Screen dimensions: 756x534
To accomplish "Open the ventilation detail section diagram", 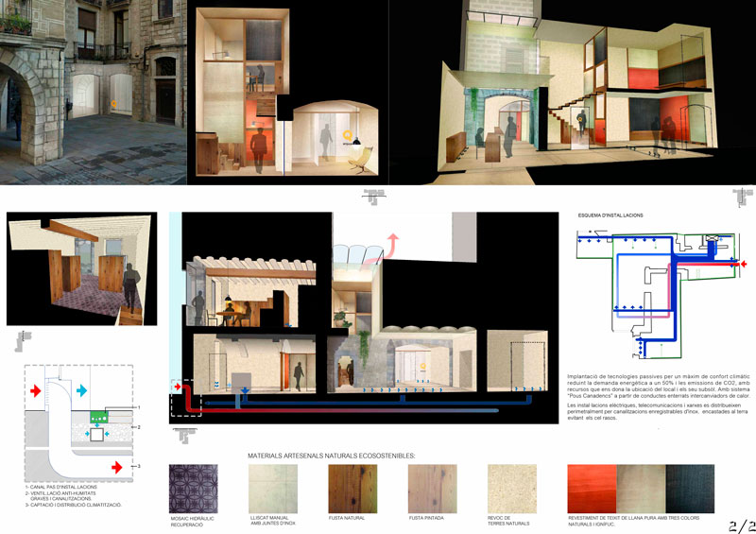I will coord(79,423).
